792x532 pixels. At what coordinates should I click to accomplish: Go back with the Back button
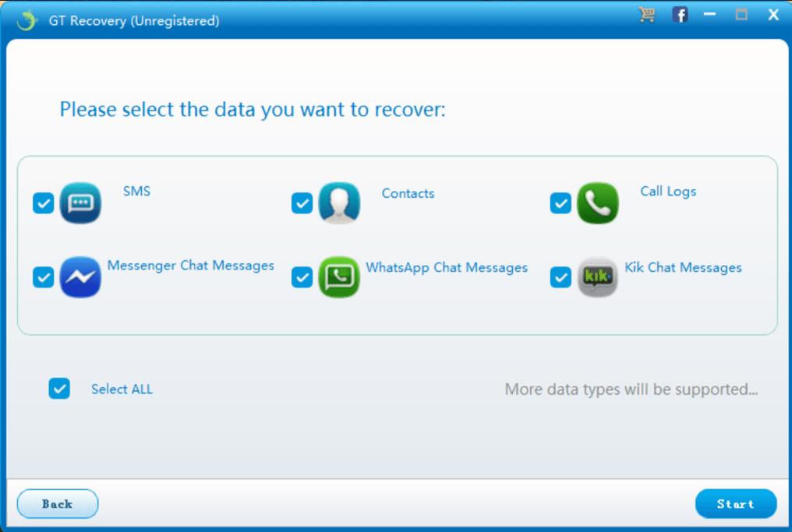pyautogui.click(x=58, y=504)
